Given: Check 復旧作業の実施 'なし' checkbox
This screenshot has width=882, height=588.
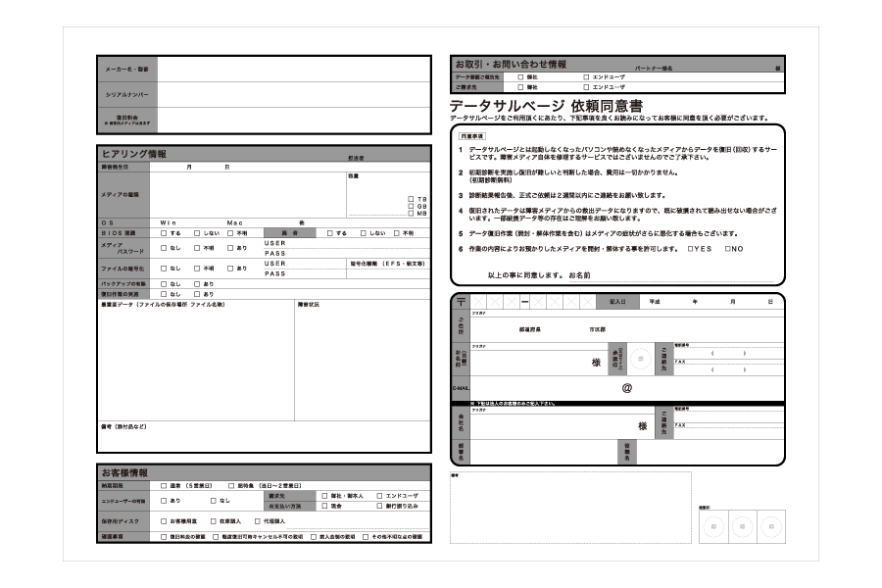Looking at the screenshot, I should coord(164,294).
